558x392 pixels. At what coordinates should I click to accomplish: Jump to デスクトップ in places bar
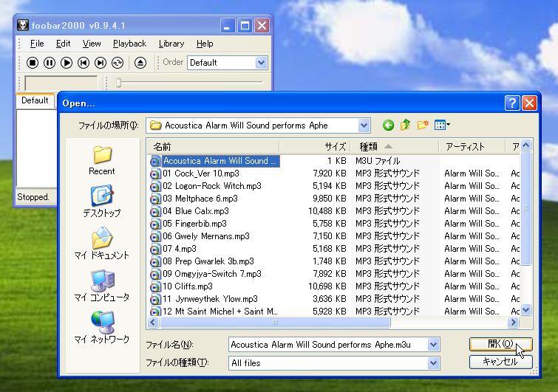coord(102,201)
